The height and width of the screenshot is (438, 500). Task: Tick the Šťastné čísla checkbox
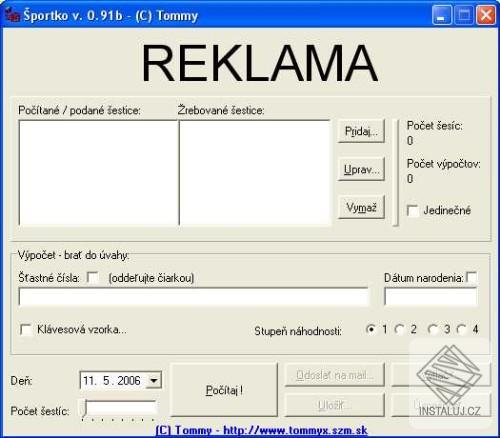(92, 277)
